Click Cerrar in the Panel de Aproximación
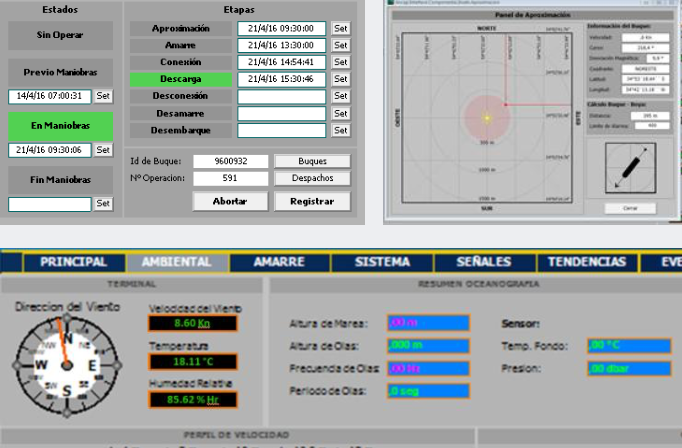 (x=630, y=208)
